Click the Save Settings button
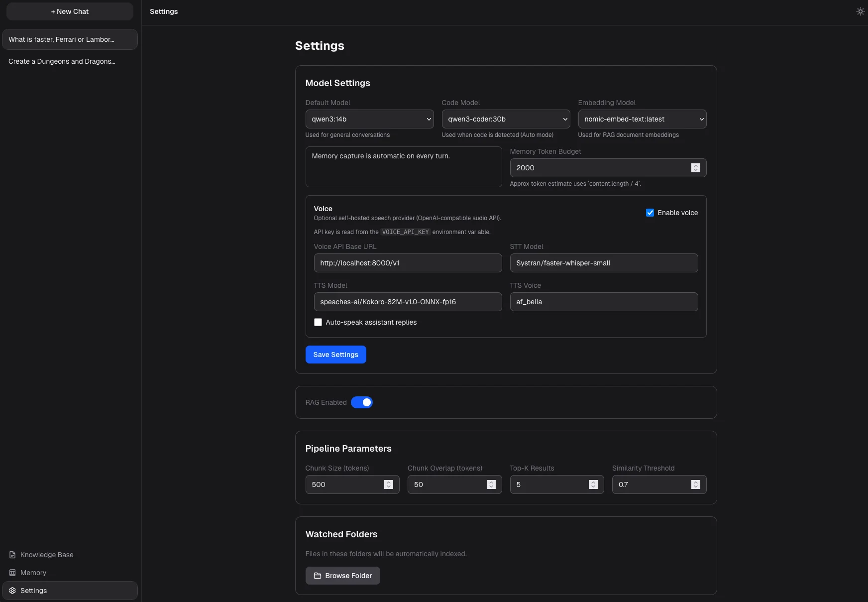The height and width of the screenshot is (602, 868). [335, 355]
